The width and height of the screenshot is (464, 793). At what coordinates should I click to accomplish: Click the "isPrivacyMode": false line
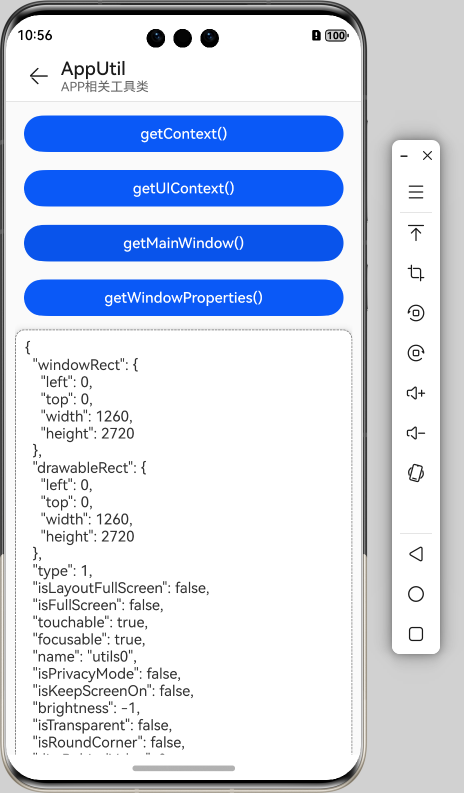click(x=107, y=674)
